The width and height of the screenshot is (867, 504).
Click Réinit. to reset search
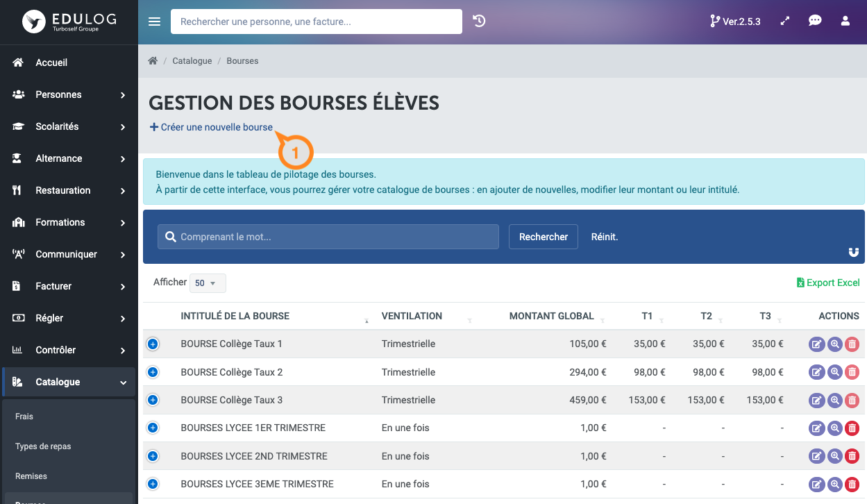tap(605, 237)
